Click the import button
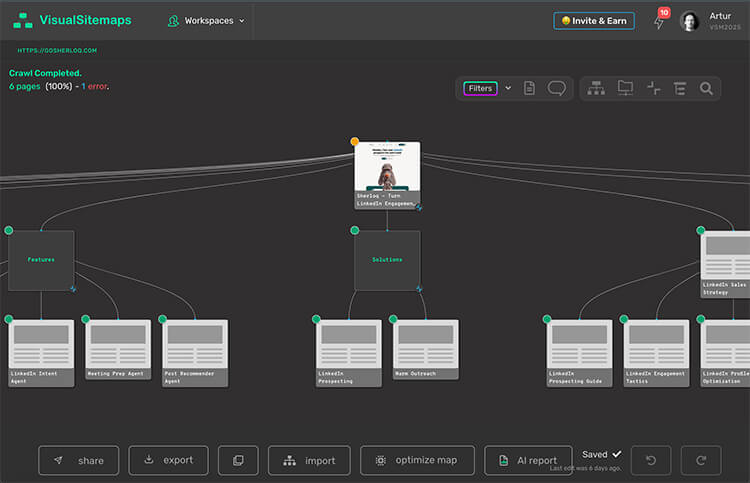750x483 pixels. click(309, 461)
